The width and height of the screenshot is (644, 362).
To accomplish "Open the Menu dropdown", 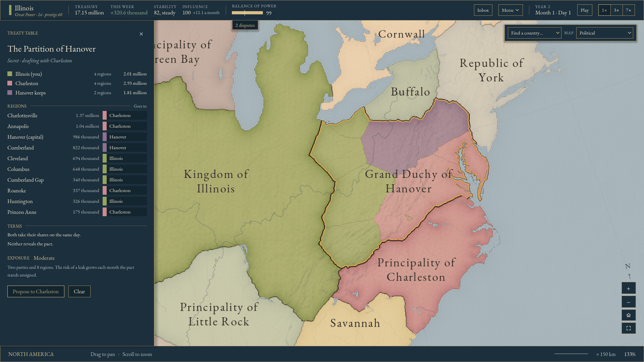I will [x=510, y=10].
